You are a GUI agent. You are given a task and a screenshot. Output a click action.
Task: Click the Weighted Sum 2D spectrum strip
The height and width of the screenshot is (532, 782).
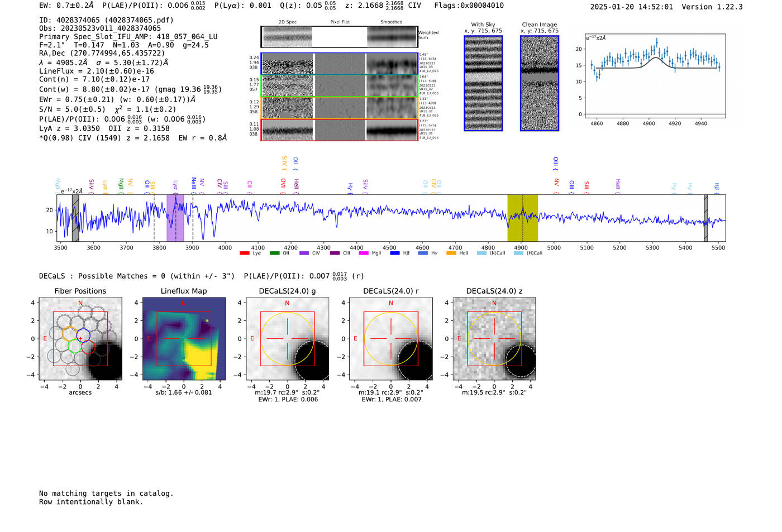pos(340,37)
